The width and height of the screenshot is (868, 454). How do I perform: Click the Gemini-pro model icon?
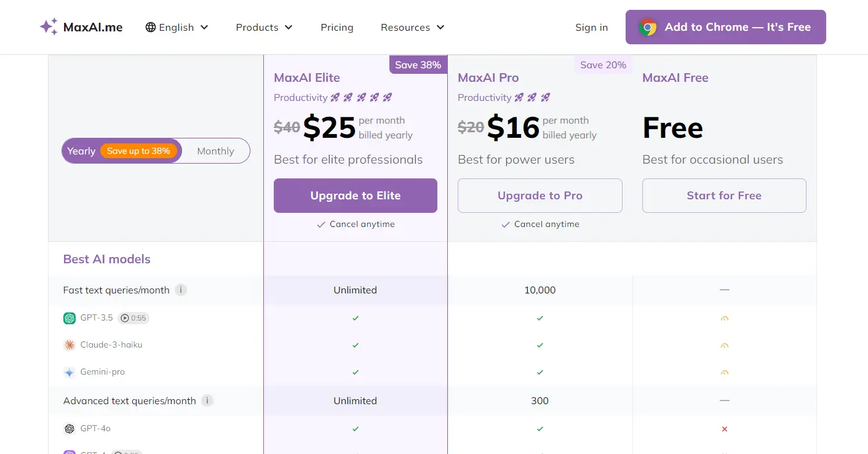click(70, 372)
